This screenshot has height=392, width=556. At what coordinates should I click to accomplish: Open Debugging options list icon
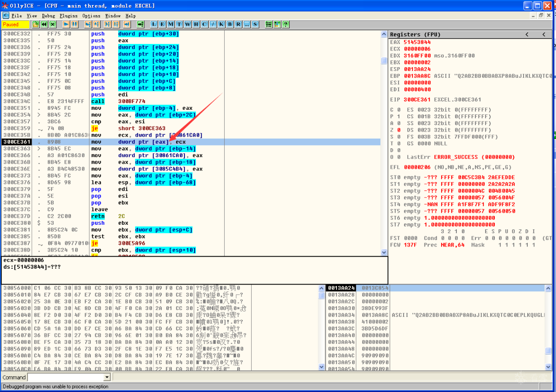(x=269, y=24)
